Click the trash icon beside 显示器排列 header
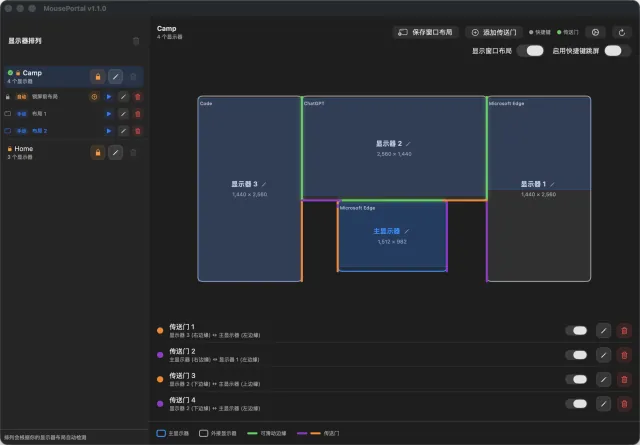Screen dimensions: 640x445 coord(136,41)
